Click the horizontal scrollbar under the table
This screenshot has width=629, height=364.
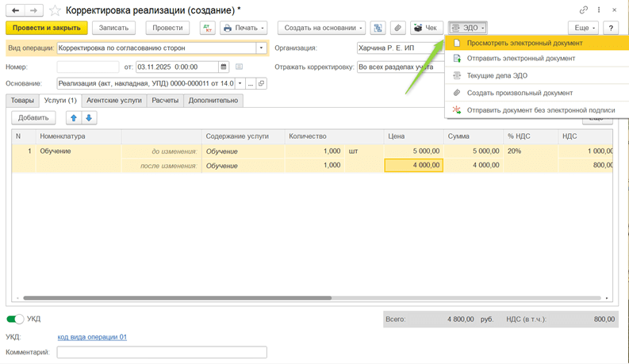[178, 298]
